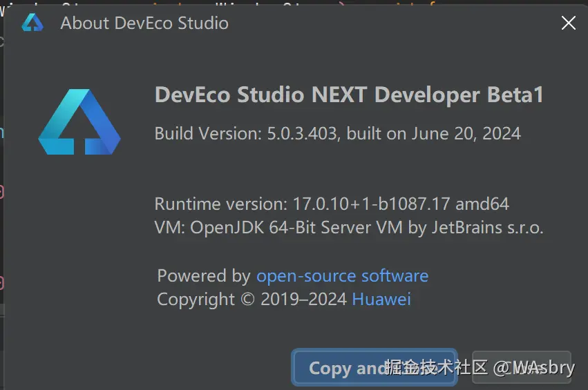The image size is (588, 390).
Task: Click the About DevEco Studio window title
Action: pyautogui.click(x=144, y=23)
